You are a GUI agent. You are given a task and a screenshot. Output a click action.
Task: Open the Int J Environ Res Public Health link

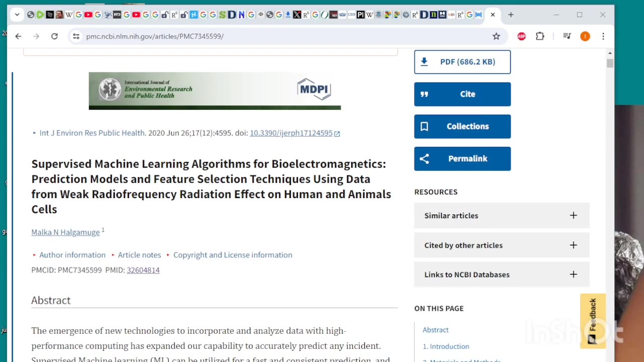click(x=92, y=133)
